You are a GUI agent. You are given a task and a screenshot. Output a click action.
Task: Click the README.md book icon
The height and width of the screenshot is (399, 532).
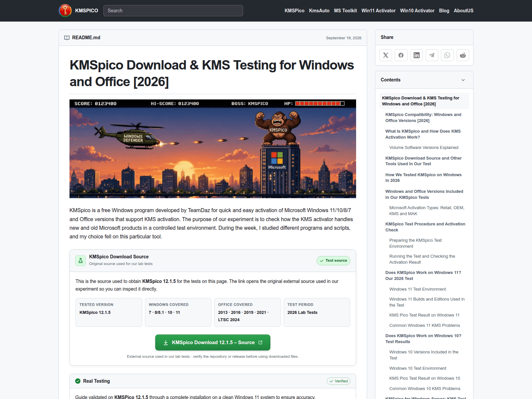(67, 38)
